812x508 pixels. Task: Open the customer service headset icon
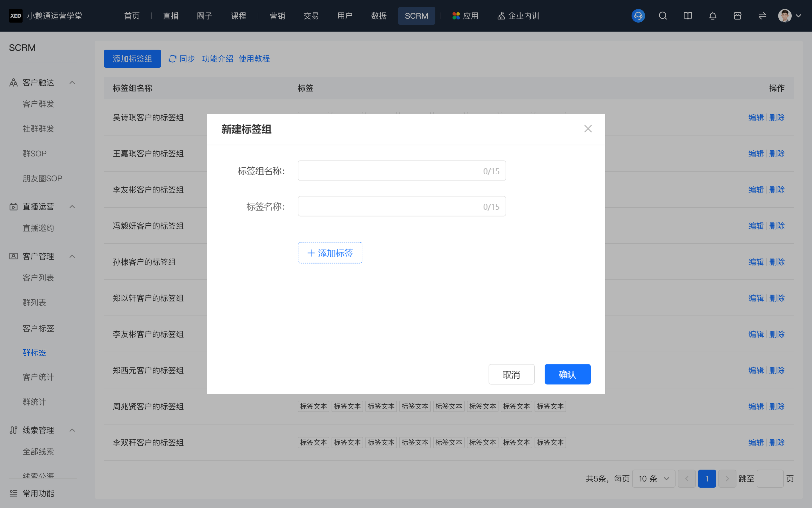638,16
